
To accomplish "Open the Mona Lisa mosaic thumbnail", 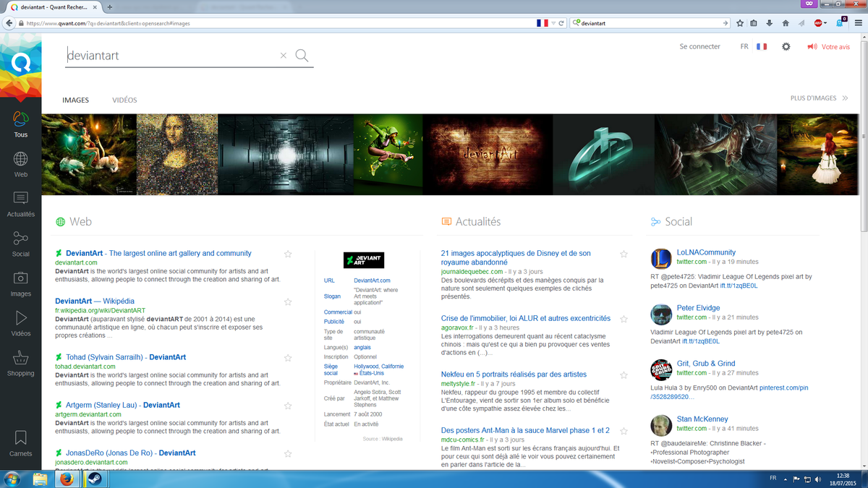I will 176,154.
